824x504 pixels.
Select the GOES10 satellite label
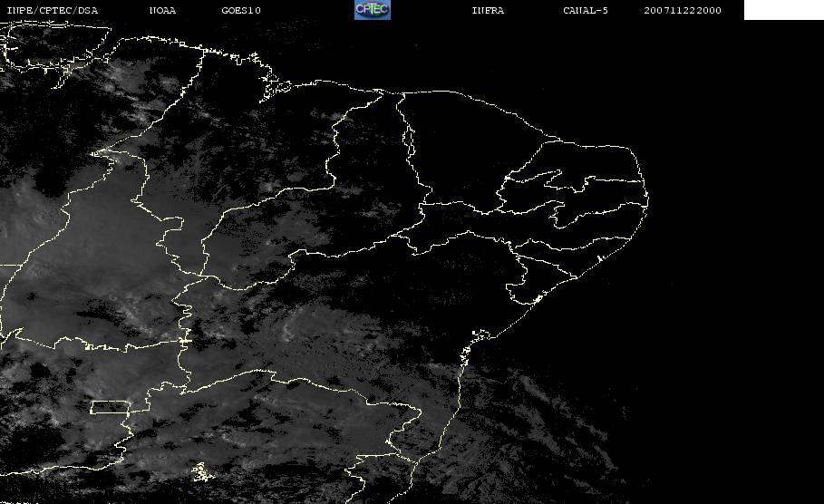240,11
